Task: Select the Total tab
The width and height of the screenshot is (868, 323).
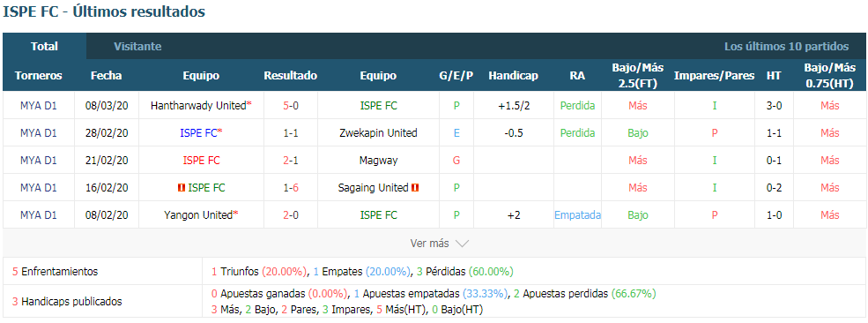Action: tap(44, 47)
